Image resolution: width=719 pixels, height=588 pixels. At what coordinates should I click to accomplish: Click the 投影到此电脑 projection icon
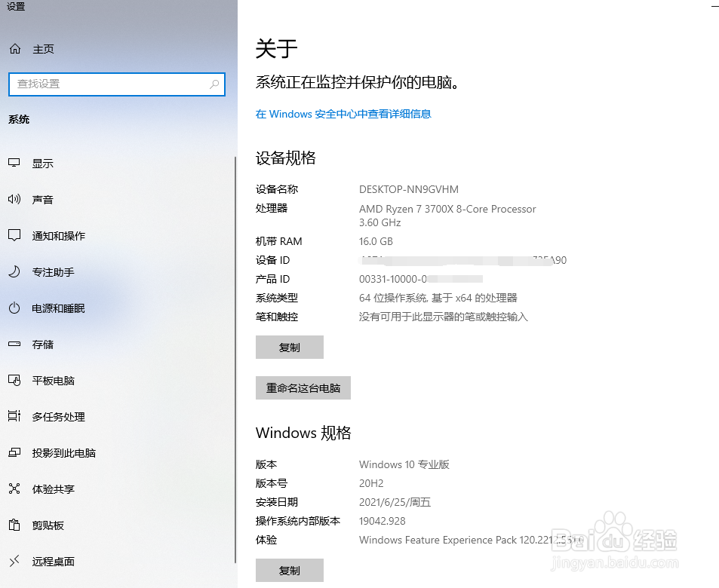[15, 452]
